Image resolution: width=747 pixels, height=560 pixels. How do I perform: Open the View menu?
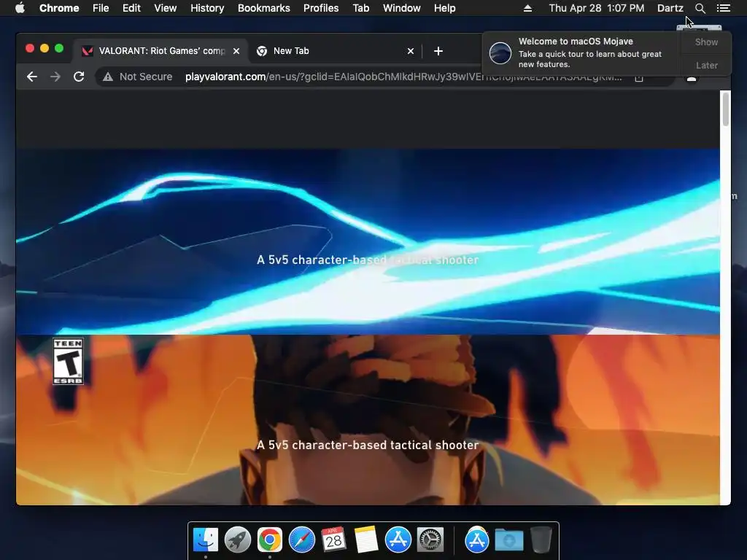click(166, 8)
